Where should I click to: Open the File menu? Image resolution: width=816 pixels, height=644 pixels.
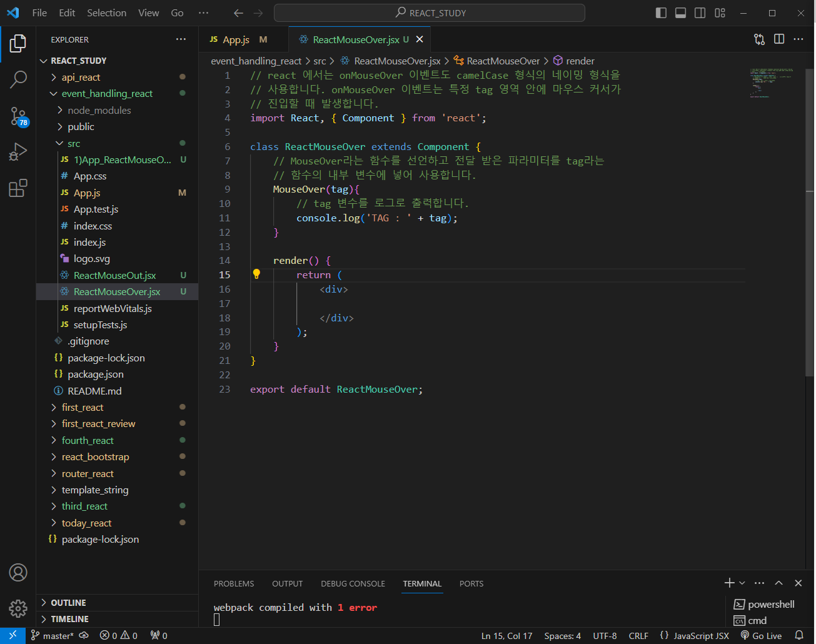[x=39, y=13]
